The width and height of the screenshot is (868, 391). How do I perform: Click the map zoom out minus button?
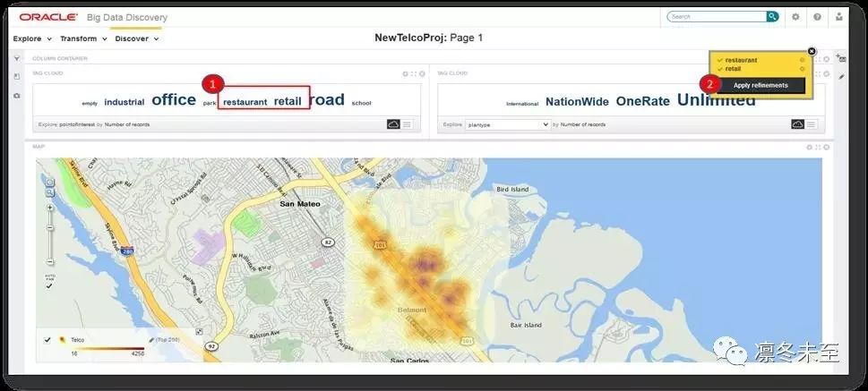point(50,261)
